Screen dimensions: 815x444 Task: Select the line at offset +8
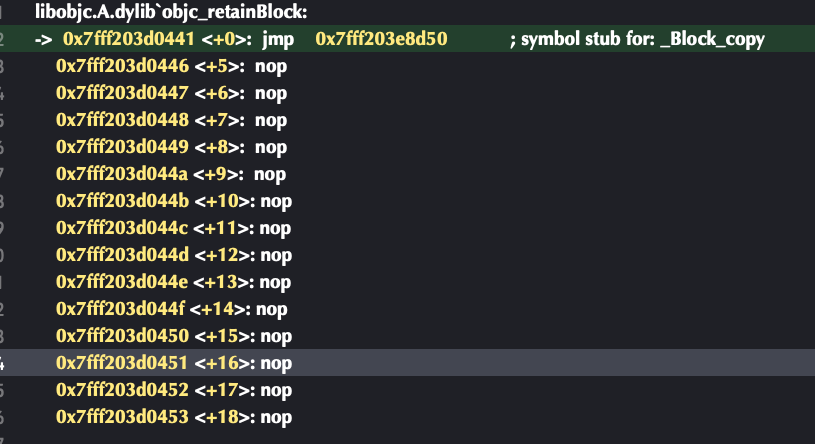coord(408,147)
